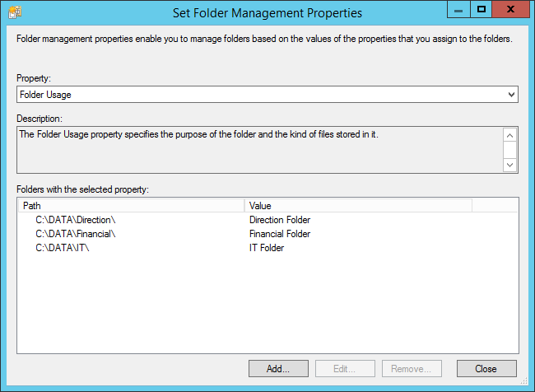This screenshot has height=392, width=535.
Task: Sort by the Value column header
Action: [x=358, y=206]
